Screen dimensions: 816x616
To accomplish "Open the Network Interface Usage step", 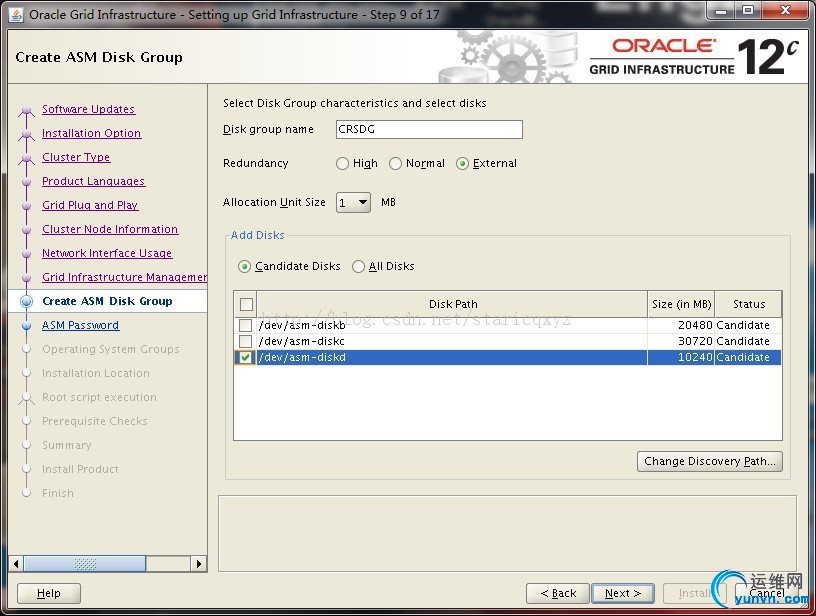I will tap(107, 253).
